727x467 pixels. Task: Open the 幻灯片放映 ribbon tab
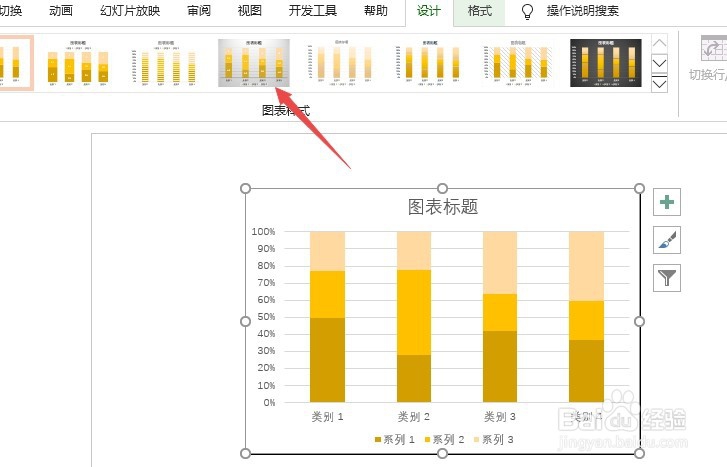coord(130,10)
